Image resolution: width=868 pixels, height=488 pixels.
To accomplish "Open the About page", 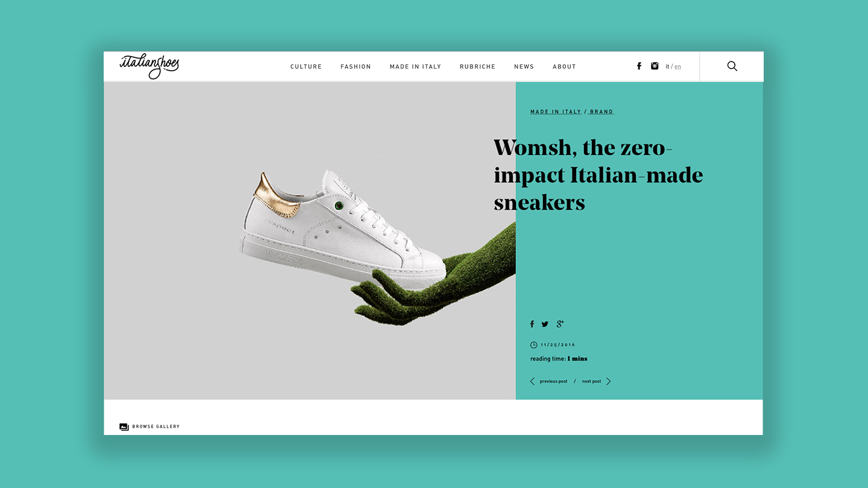I will (x=564, y=67).
